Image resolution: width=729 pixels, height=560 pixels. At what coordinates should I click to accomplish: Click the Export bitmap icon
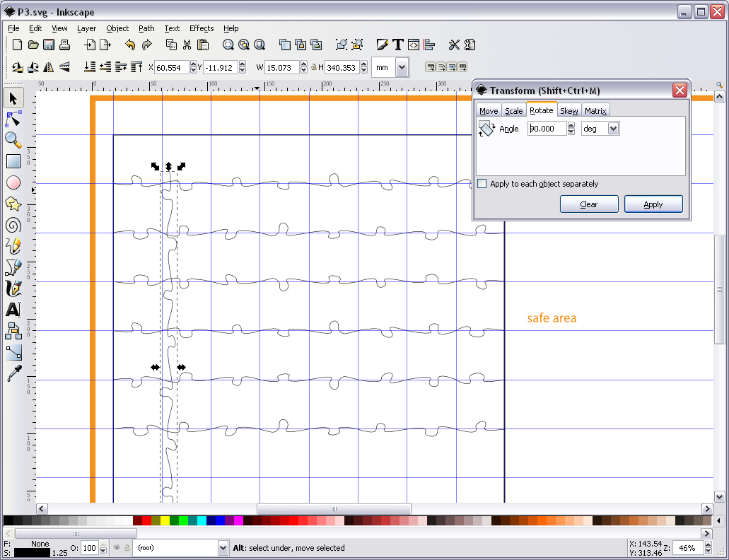click(105, 45)
